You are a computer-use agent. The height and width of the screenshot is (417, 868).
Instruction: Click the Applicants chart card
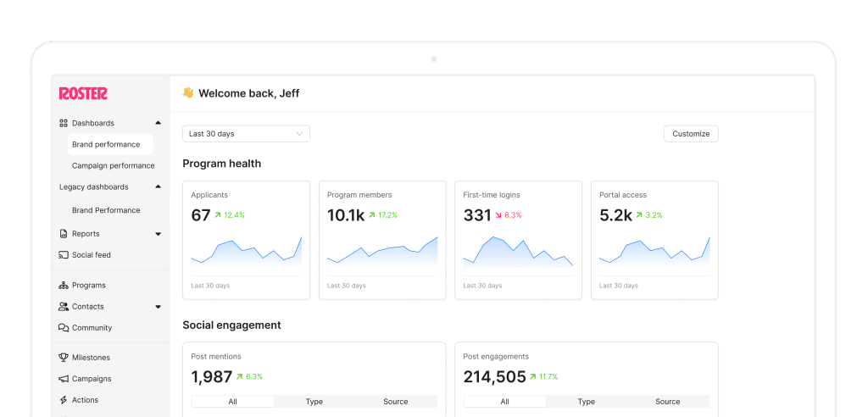point(246,240)
